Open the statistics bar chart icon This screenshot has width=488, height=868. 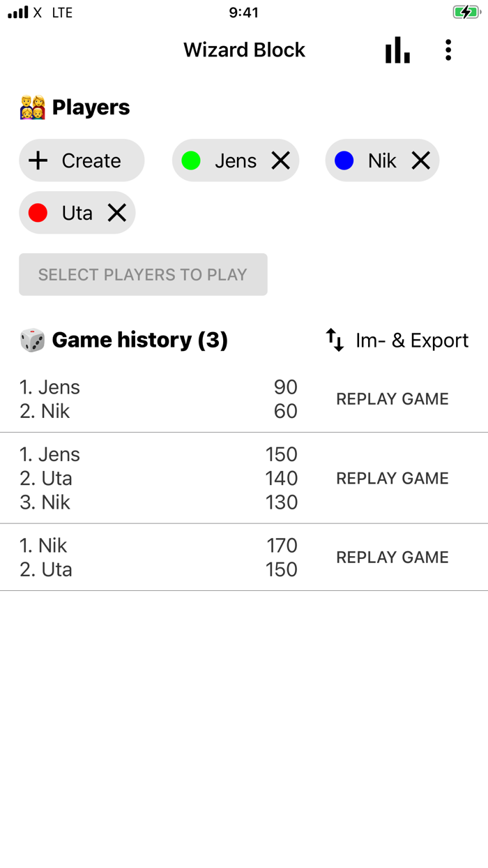point(397,50)
